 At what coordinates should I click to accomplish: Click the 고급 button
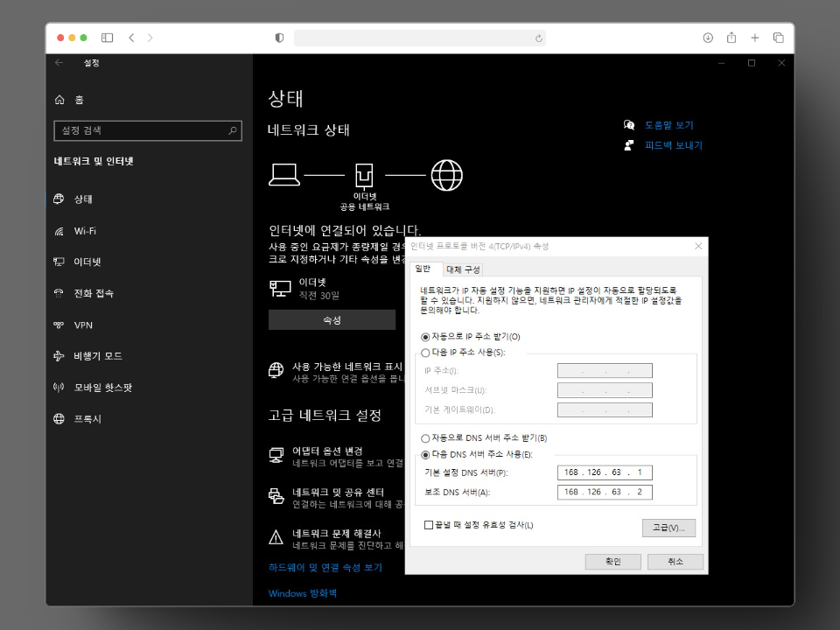click(668, 528)
